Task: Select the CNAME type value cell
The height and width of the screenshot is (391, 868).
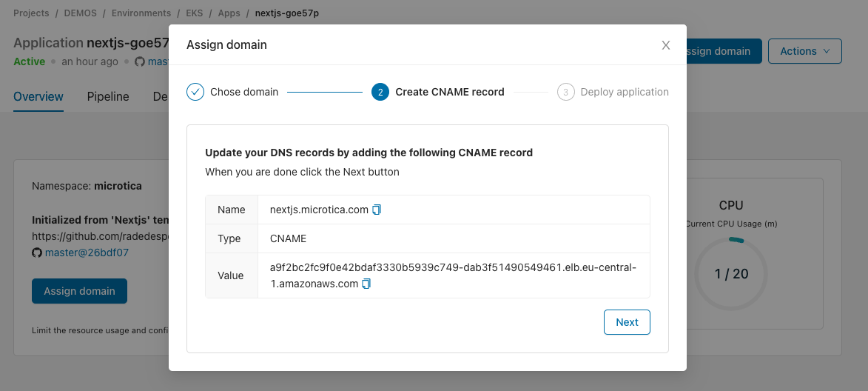Action: [454, 238]
